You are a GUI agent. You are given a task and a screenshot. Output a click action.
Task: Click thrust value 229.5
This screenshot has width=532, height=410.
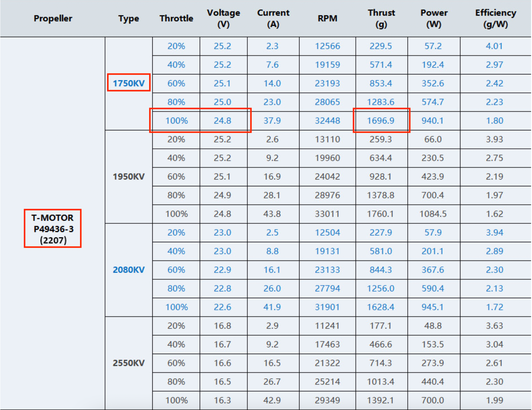coord(381,46)
